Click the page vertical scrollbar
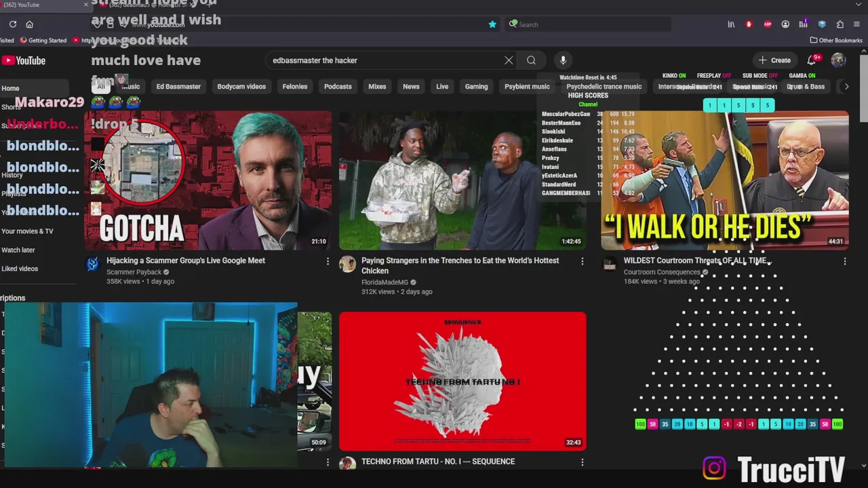This screenshot has height=488, width=868. pos(863,88)
